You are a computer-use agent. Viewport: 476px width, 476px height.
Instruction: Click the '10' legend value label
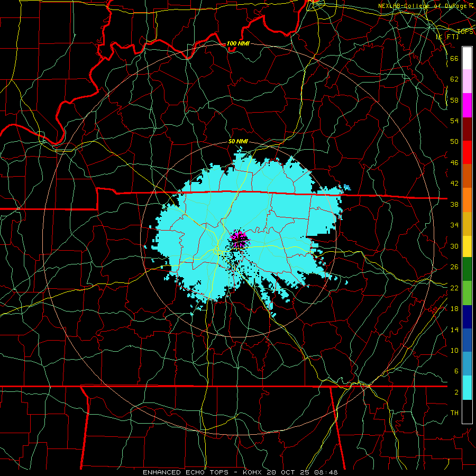pyautogui.click(x=454, y=351)
